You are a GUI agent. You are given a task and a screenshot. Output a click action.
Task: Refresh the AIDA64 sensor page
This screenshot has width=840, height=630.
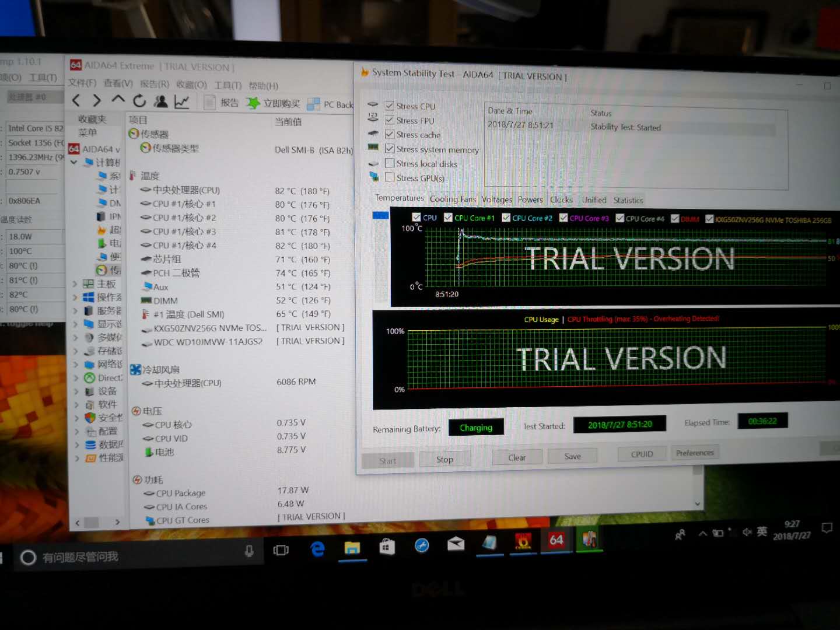point(139,101)
